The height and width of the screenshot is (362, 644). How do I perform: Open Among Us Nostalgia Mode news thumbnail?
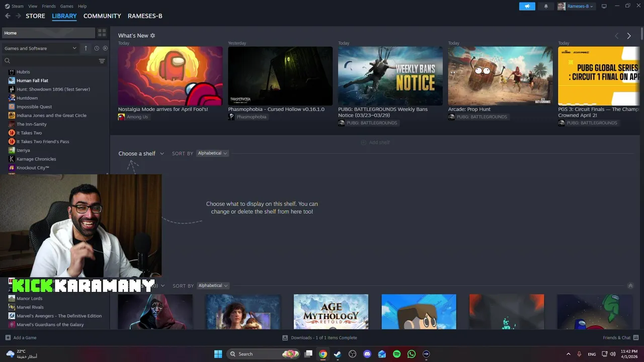(x=170, y=76)
